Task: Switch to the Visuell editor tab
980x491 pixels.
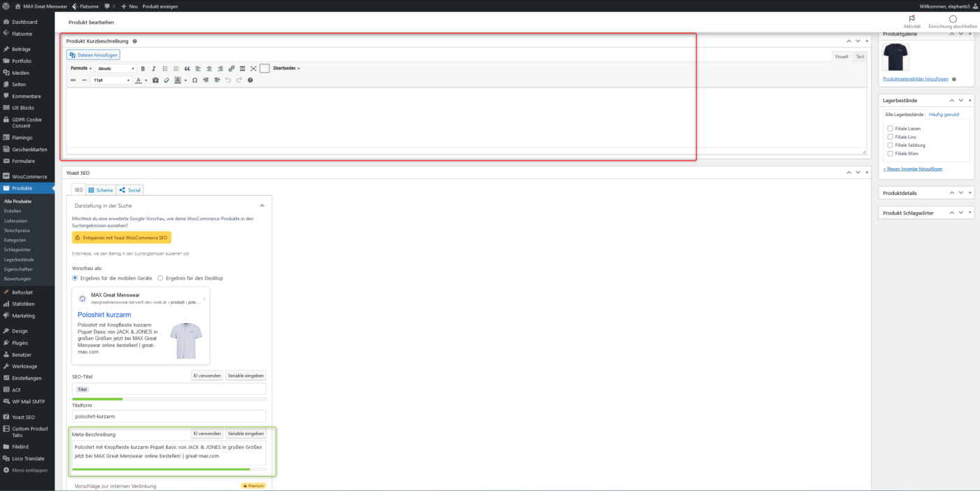Action: pos(841,57)
